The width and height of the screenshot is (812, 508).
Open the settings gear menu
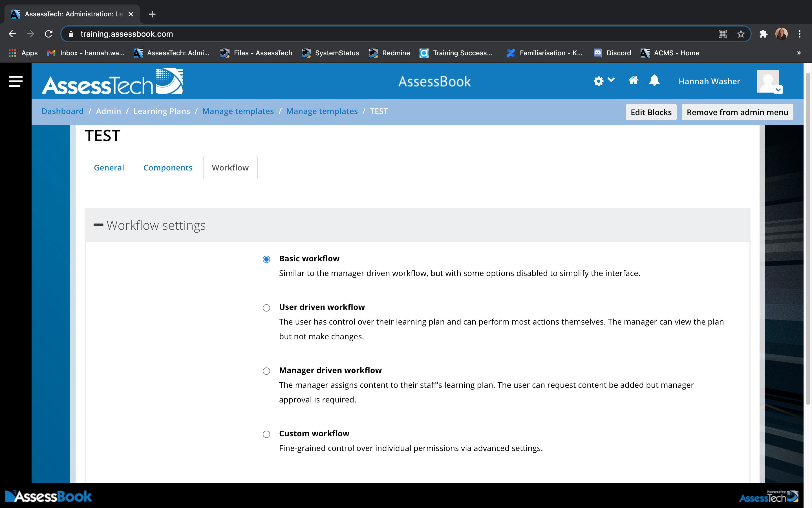(x=598, y=81)
